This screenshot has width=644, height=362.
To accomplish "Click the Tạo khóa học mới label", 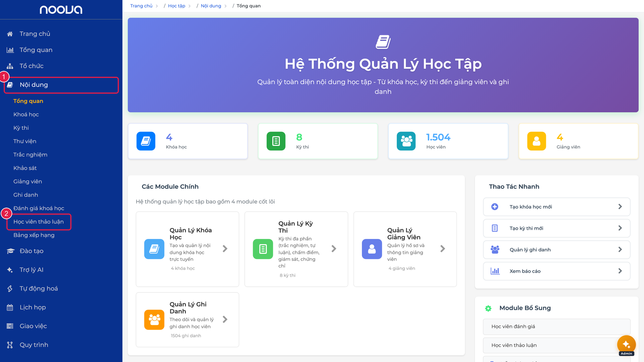I will (530, 207).
